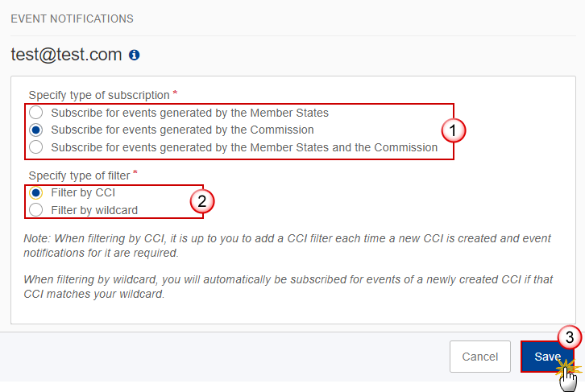
Task: Click the 'Specify type of subscription' field label
Action: click(x=99, y=95)
